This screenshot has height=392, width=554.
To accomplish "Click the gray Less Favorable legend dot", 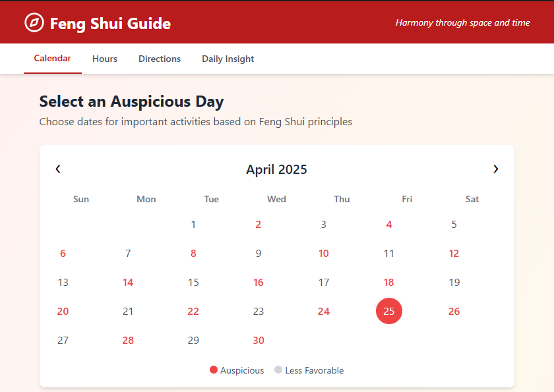I will [278, 370].
